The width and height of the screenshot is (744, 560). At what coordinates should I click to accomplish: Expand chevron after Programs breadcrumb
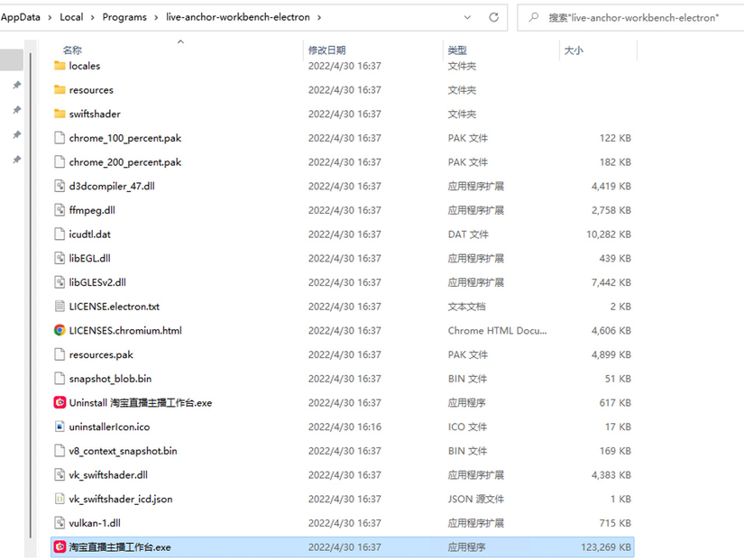pos(156,17)
